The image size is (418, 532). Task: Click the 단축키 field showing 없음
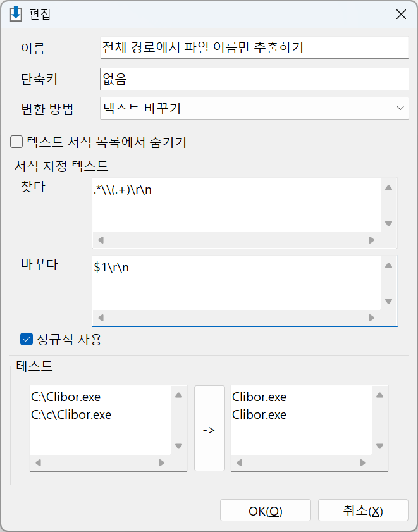coord(254,79)
